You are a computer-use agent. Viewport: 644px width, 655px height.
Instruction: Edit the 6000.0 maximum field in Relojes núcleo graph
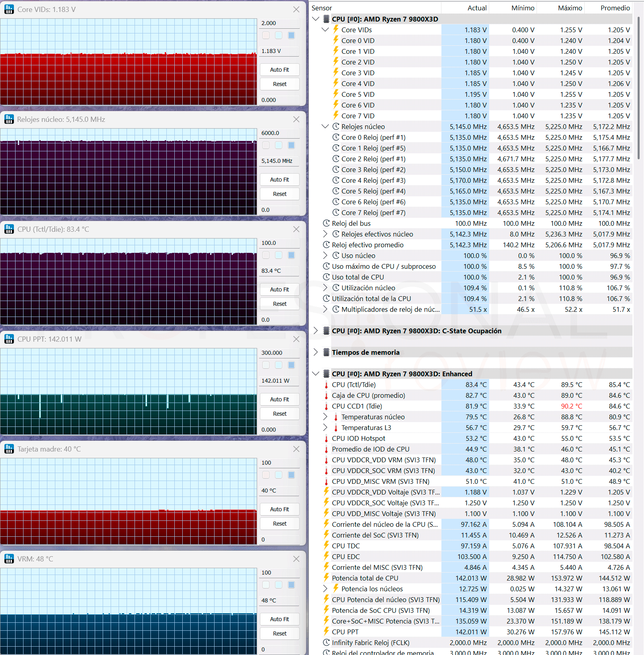click(x=279, y=133)
